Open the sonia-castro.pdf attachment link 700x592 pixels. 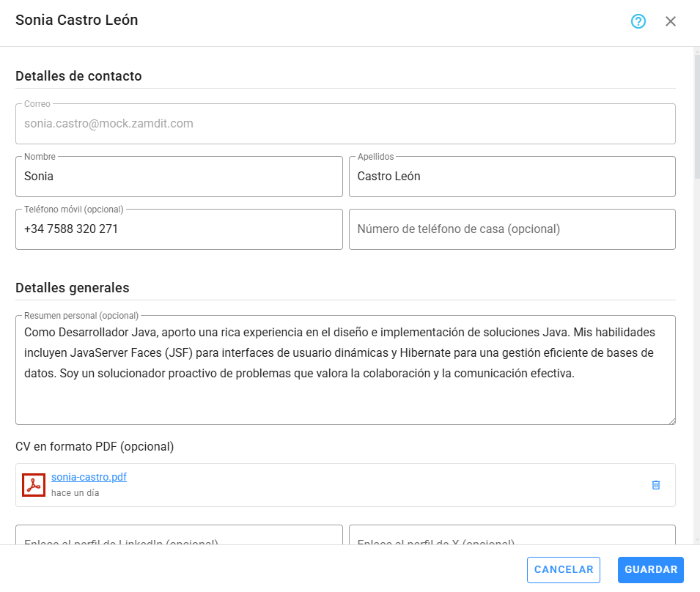coord(88,476)
